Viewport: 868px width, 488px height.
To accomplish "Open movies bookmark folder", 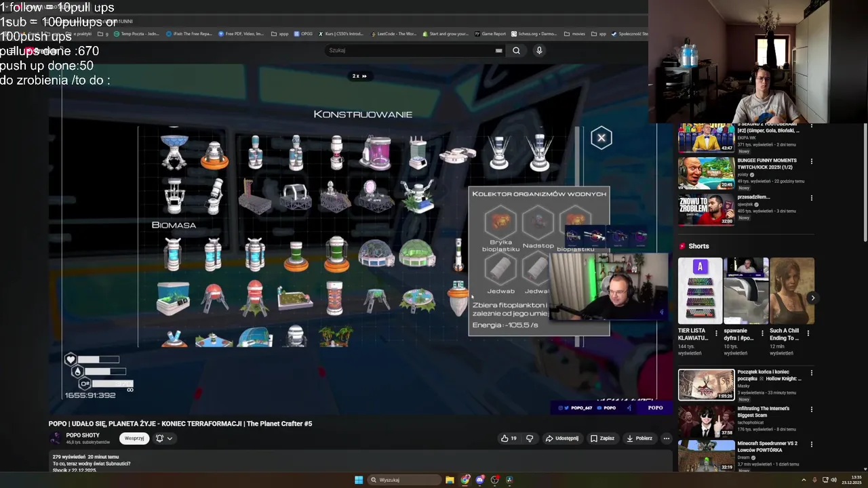I will point(574,33).
